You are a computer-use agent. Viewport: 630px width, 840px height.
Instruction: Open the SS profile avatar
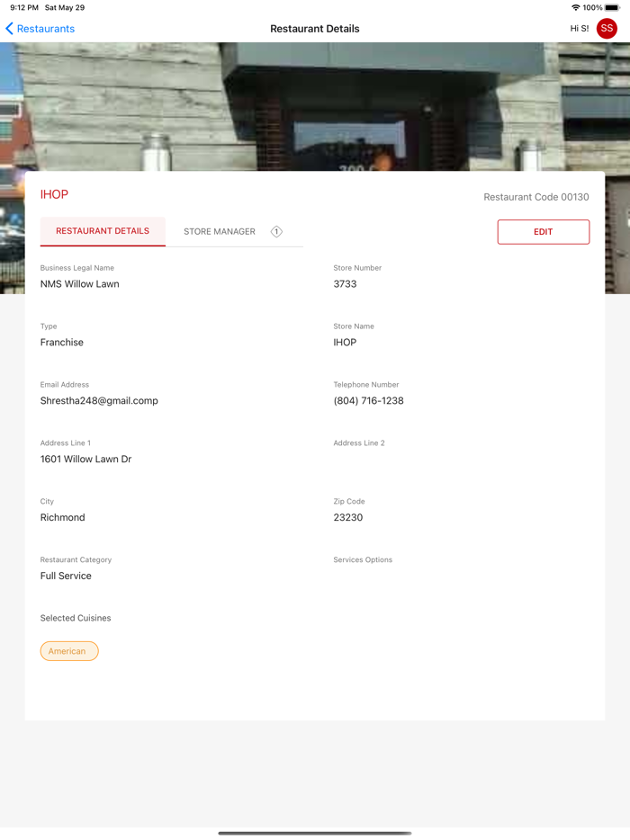click(607, 29)
